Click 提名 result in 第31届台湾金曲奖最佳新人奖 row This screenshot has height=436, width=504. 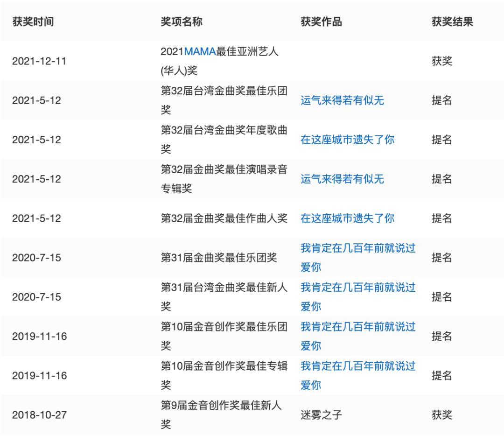441,297
